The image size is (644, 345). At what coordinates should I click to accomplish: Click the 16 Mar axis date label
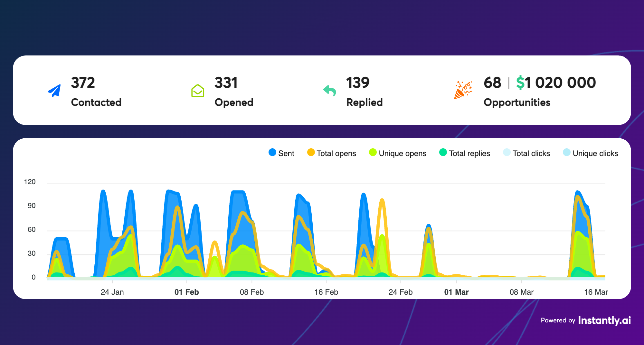[596, 292]
